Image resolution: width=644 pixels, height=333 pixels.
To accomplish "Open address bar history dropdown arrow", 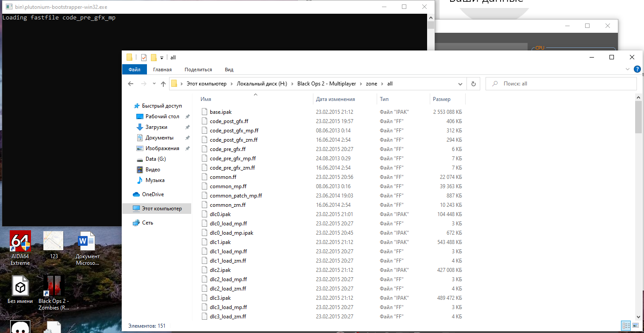I will pos(461,84).
